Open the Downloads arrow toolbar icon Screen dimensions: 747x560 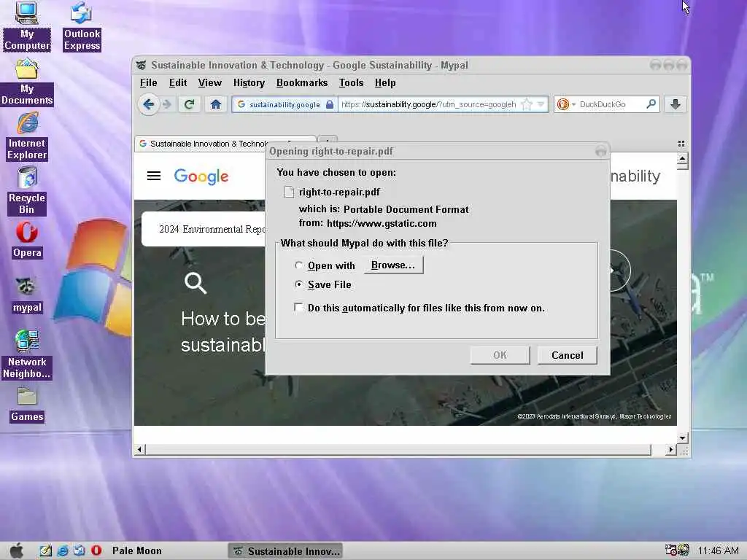(675, 104)
